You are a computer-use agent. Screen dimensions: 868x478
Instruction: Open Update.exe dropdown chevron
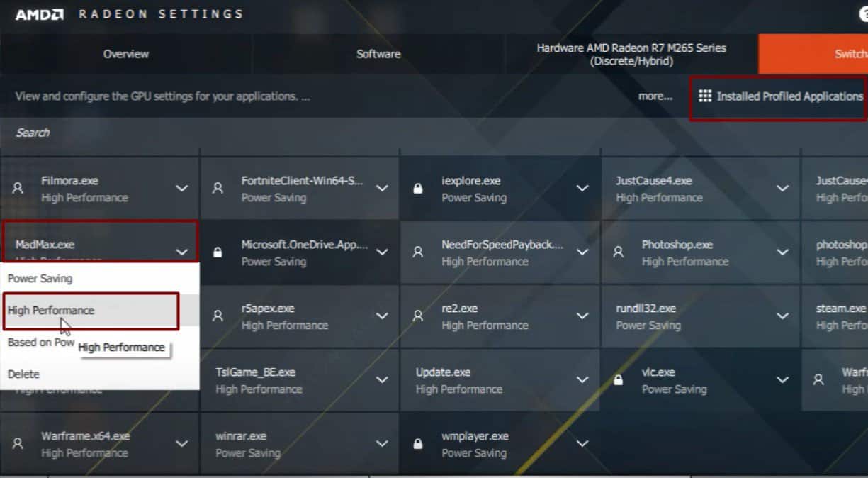(582, 380)
